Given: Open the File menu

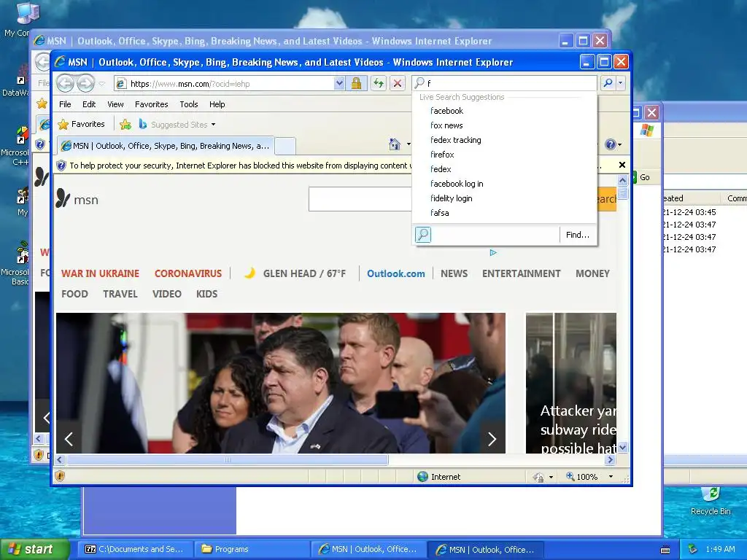Looking at the screenshot, I should click(x=65, y=104).
